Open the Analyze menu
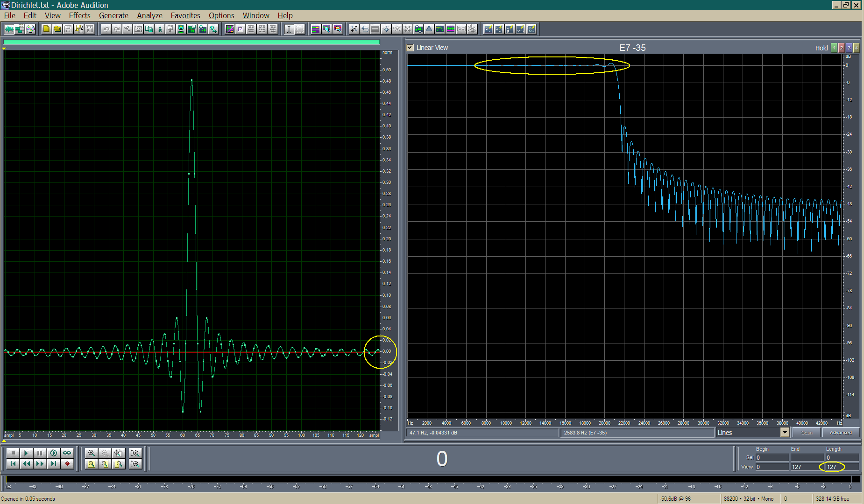The height and width of the screenshot is (504, 864). coord(149,15)
